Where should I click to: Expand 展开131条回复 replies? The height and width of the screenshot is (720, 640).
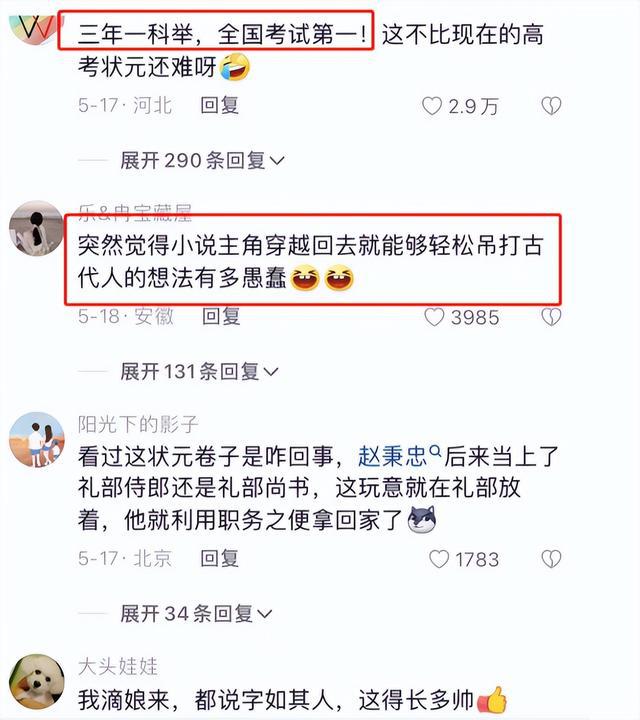(199, 371)
